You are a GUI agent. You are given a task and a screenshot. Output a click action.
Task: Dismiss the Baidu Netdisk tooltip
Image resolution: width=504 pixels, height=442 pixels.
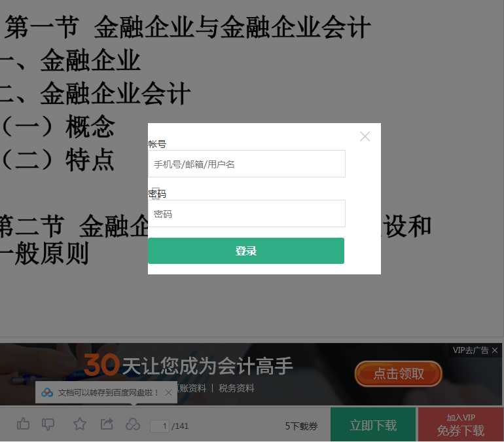(x=168, y=392)
